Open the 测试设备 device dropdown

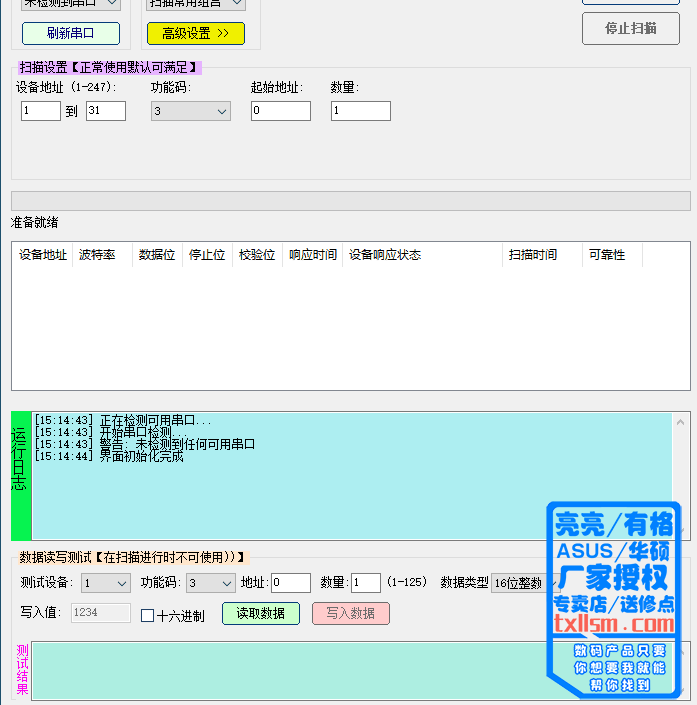pyautogui.click(x=106, y=583)
